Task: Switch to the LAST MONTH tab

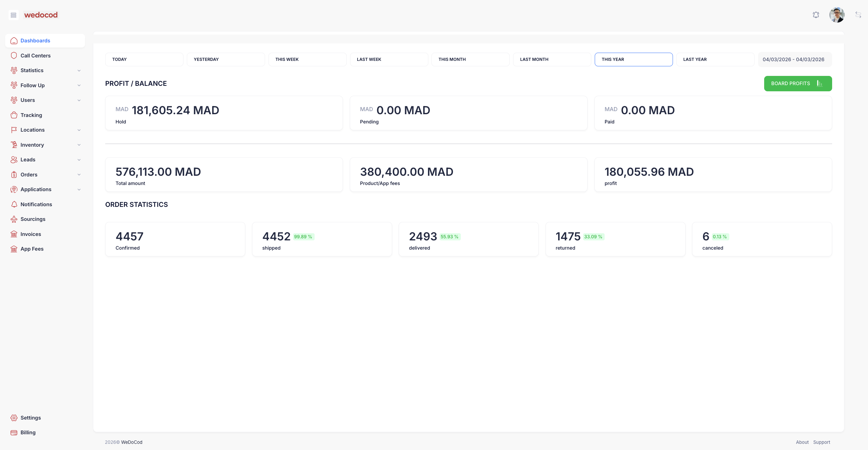Action: [552, 59]
